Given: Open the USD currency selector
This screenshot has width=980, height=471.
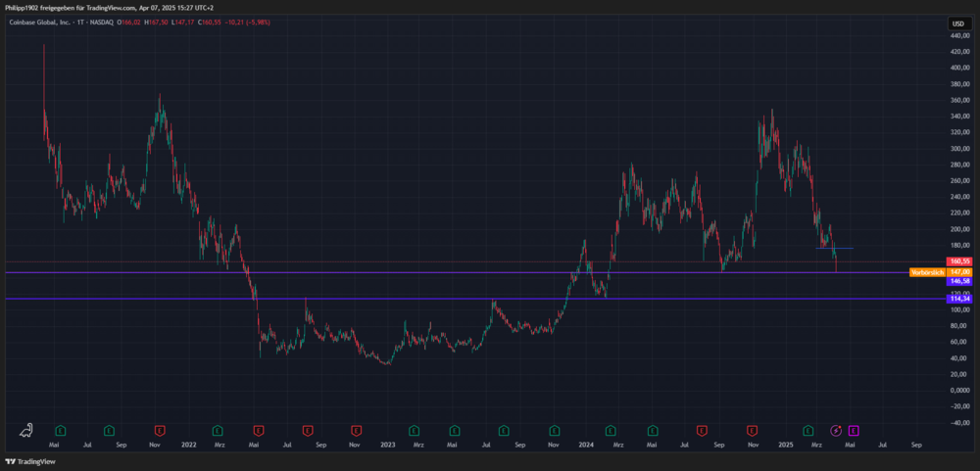Looking at the screenshot, I should point(956,23).
